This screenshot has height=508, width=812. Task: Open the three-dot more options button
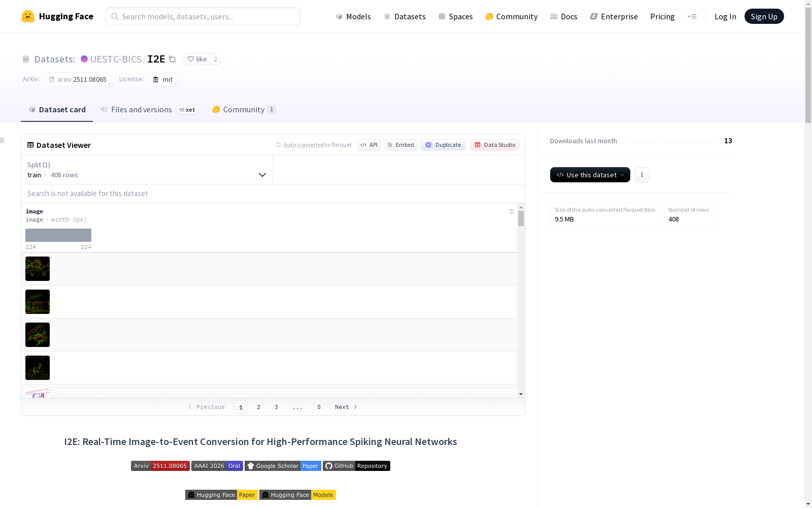pos(642,175)
